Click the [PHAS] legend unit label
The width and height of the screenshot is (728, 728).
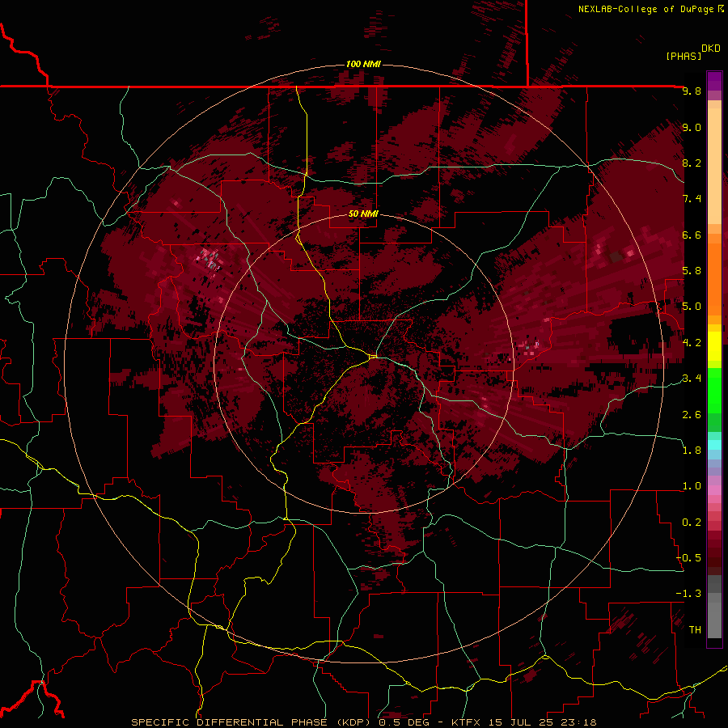coord(684,57)
